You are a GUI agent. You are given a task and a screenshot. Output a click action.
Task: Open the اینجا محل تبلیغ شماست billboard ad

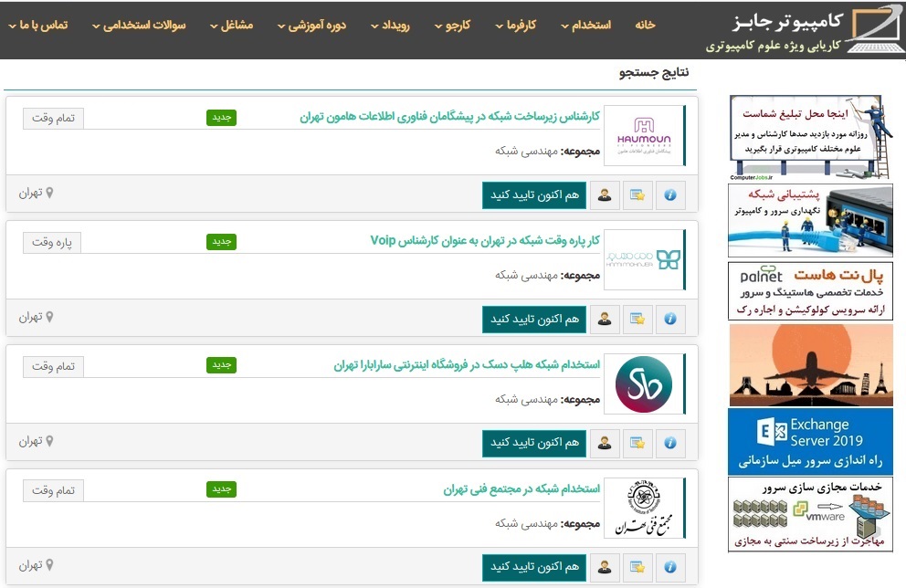coord(811,138)
